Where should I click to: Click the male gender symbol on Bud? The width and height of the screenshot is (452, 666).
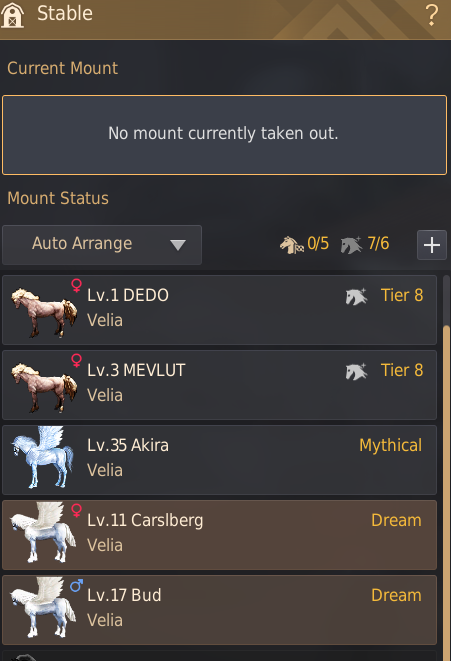coord(76,586)
